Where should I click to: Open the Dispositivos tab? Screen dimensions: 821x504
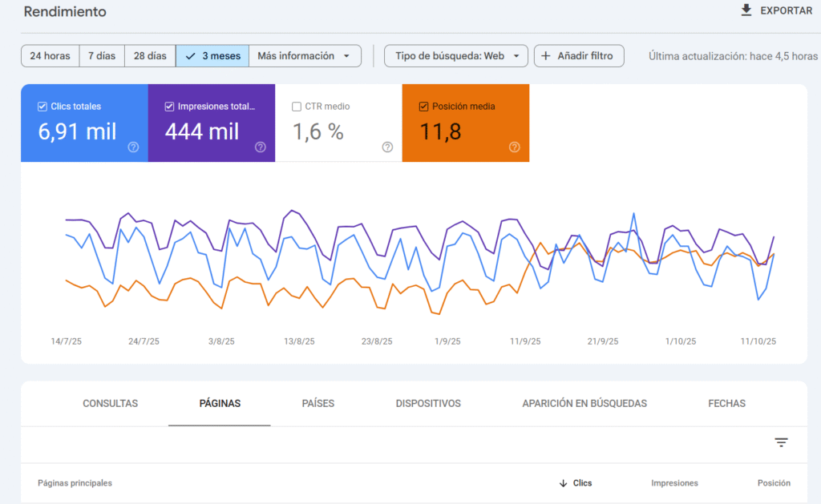click(428, 403)
